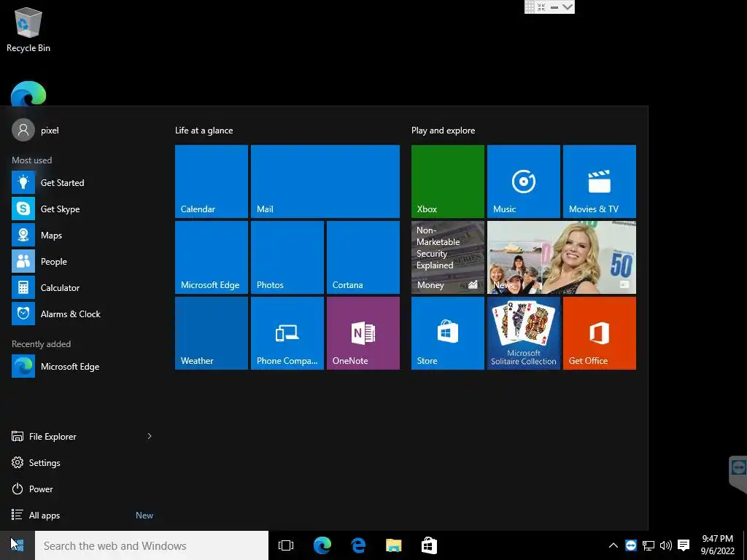Open Store from the taskbar
Image resolution: width=747 pixels, height=560 pixels.
tap(429, 545)
